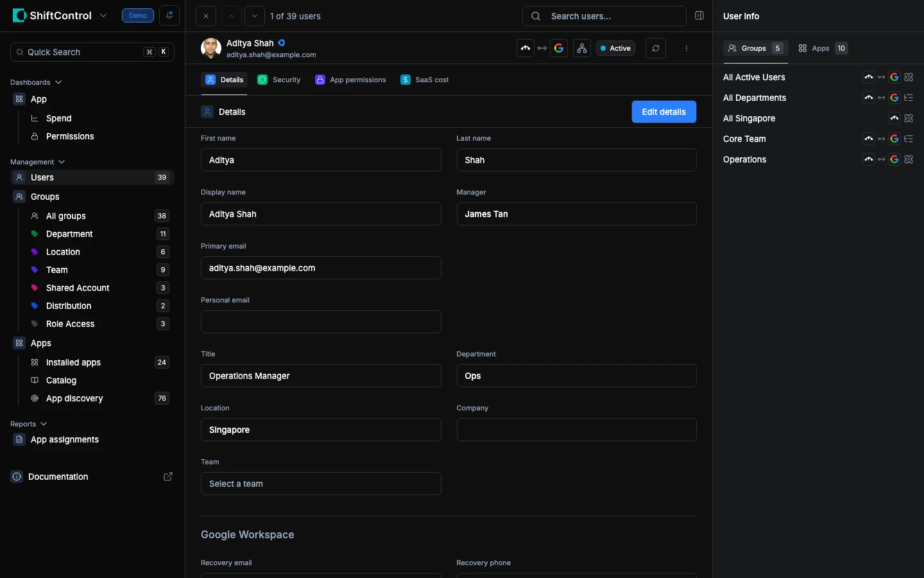Click the Google icon in the user header
The image size is (924, 578).
pyautogui.click(x=559, y=48)
